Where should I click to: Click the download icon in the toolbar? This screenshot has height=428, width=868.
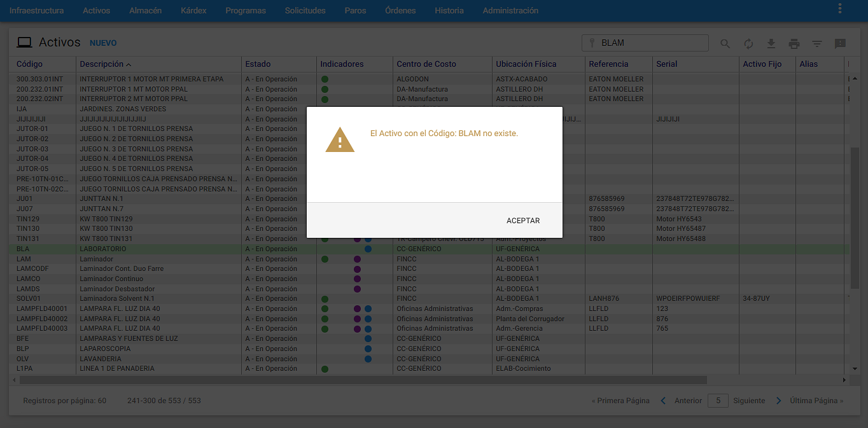tap(771, 43)
